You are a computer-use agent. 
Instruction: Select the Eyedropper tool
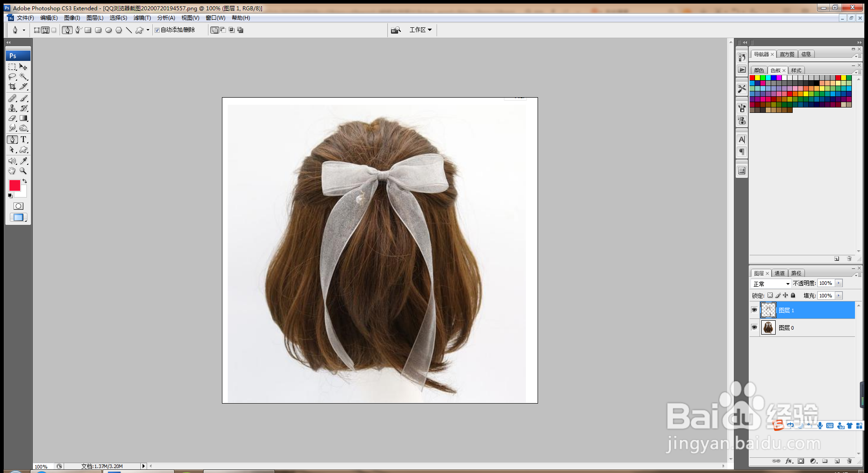tap(24, 161)
